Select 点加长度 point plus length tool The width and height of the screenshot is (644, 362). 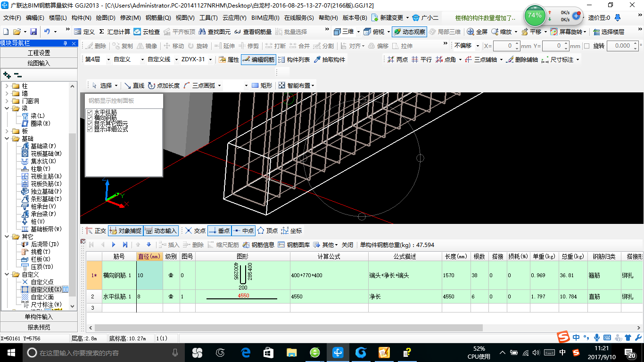(164, 85)
